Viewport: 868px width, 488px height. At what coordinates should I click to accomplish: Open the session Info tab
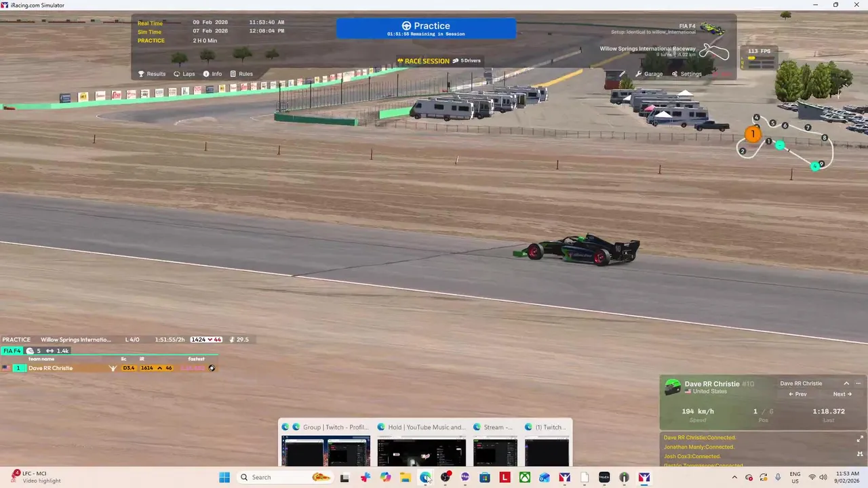pyautogui.click(x=212, y=74)
